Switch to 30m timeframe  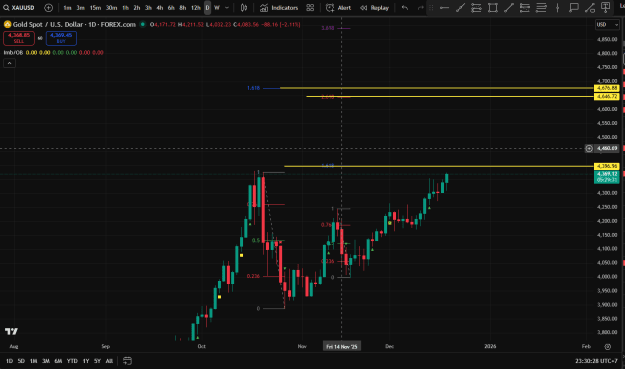point(111,8)
